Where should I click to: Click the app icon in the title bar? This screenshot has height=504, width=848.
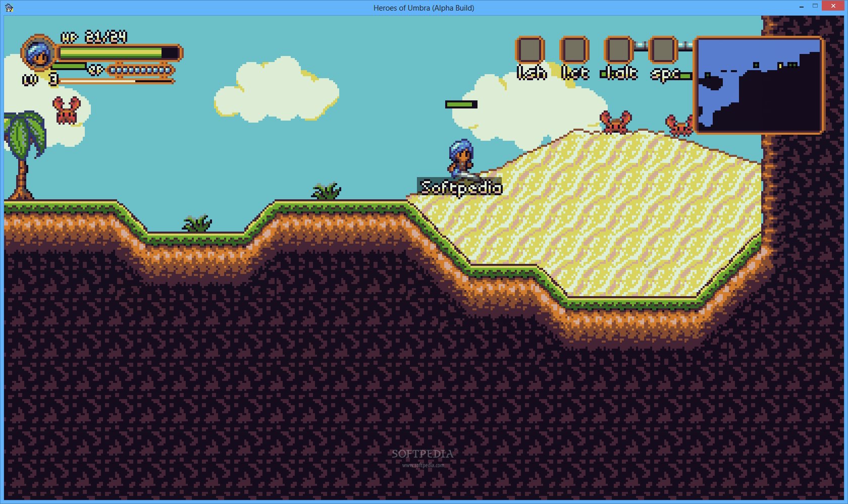pyautogui.click(x=9, y=8)
